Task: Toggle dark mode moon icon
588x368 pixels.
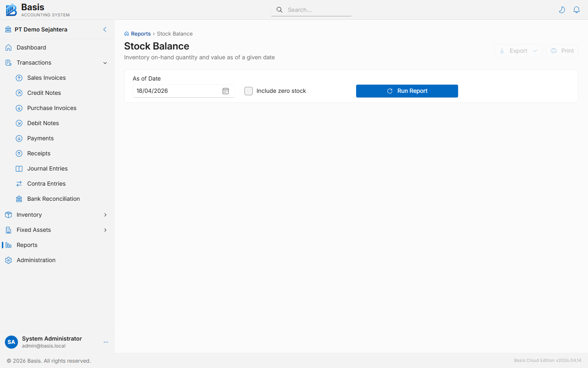Action: pyautogui.click(x=562, y=10)
